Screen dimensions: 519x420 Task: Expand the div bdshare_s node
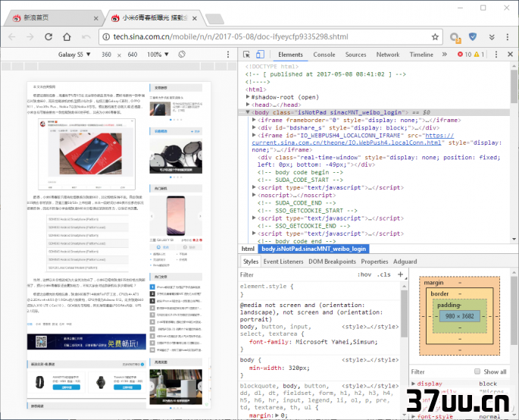254,127
